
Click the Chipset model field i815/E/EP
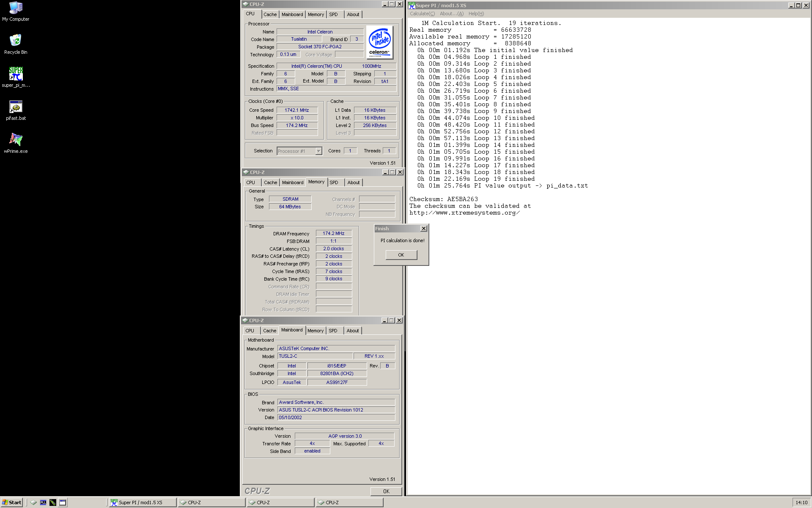337,366
